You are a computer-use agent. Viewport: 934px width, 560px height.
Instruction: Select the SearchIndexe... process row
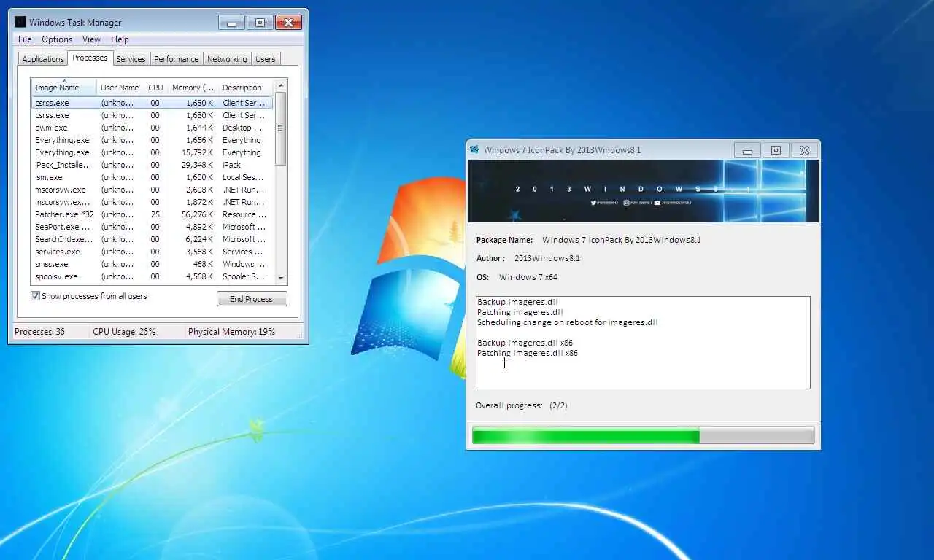[x=153, y=239]
